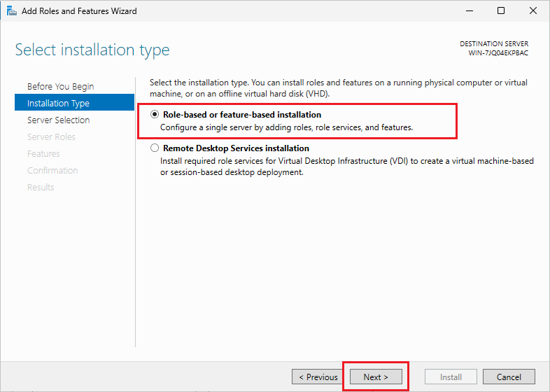
Task: Click the Features step in sidebar
Action: [43, 153]
